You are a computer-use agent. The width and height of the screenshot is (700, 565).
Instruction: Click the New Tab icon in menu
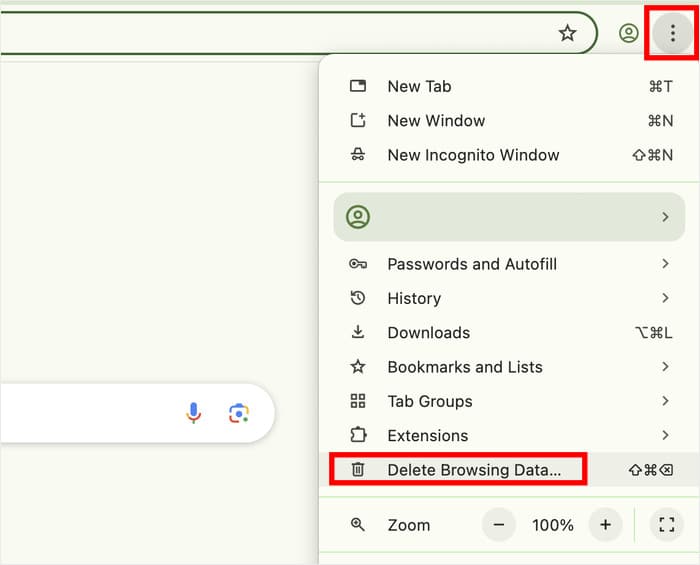pyautogui.click(x=358, y=86)
